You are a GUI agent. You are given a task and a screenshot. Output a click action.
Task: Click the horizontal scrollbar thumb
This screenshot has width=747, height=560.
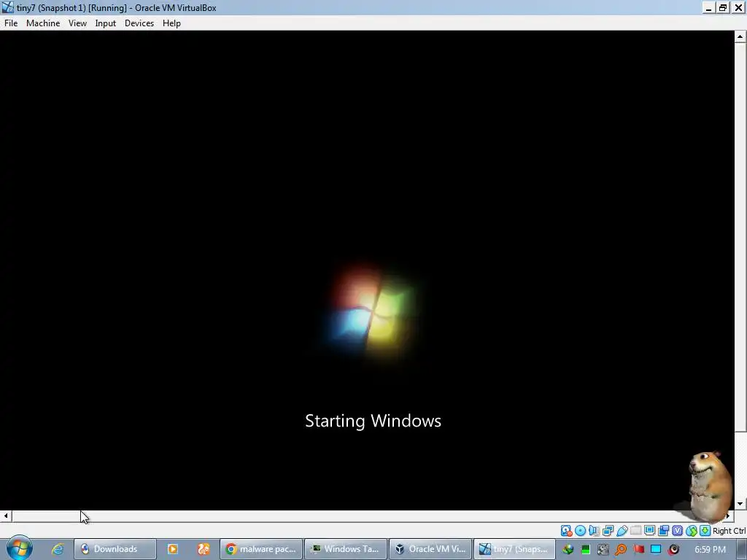pos(368,516)
